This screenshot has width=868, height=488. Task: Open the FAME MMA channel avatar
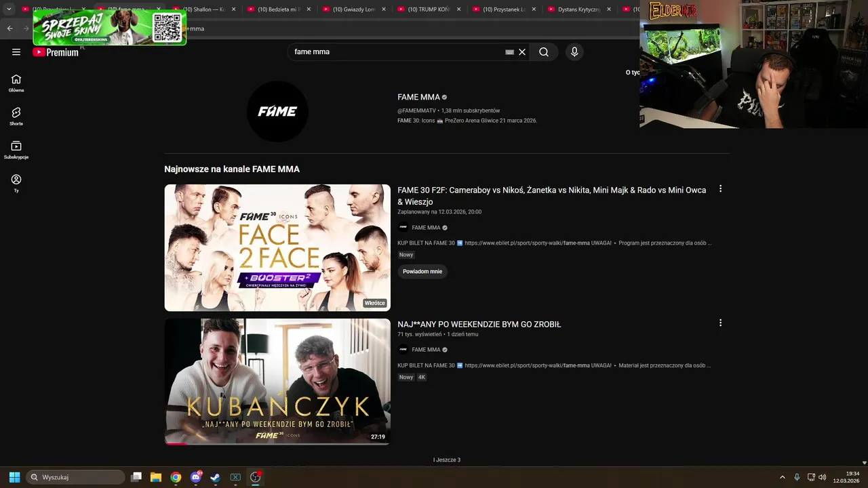277,112
